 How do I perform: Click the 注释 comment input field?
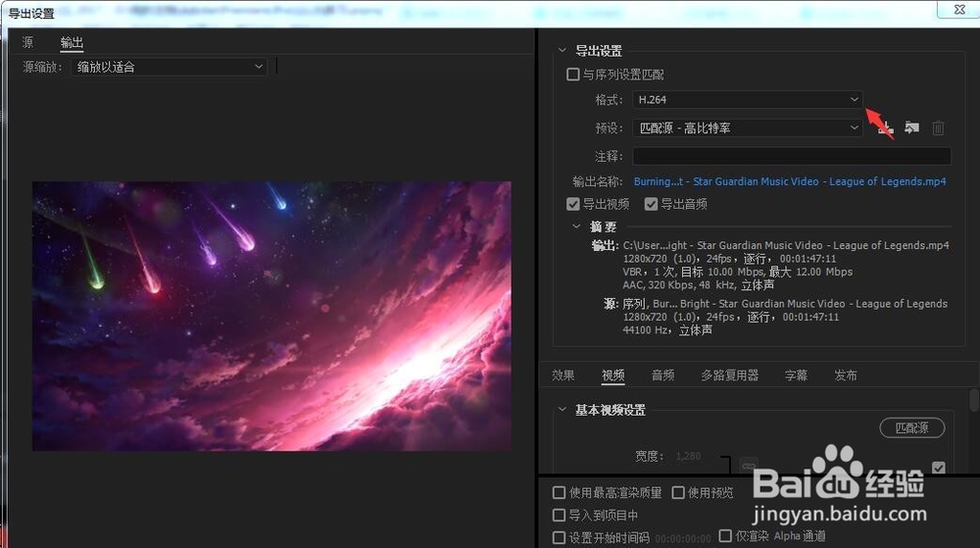[792, 156]
